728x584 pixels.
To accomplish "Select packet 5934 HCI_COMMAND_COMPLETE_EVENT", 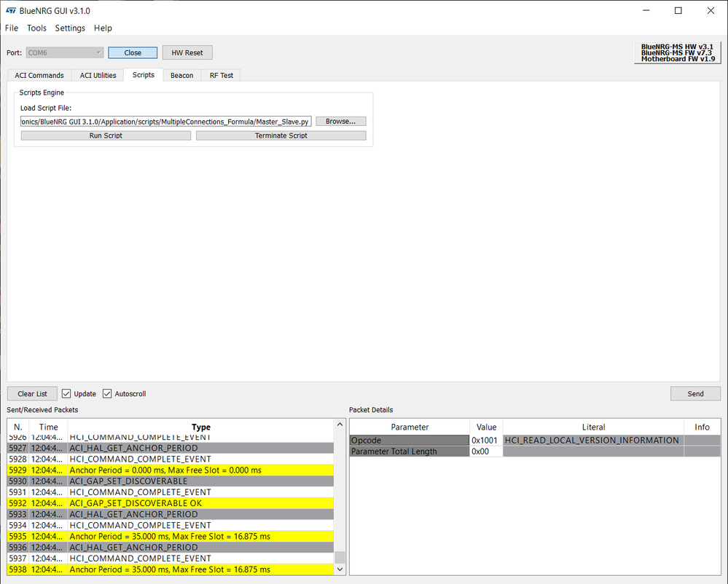I will coord(171,525).
